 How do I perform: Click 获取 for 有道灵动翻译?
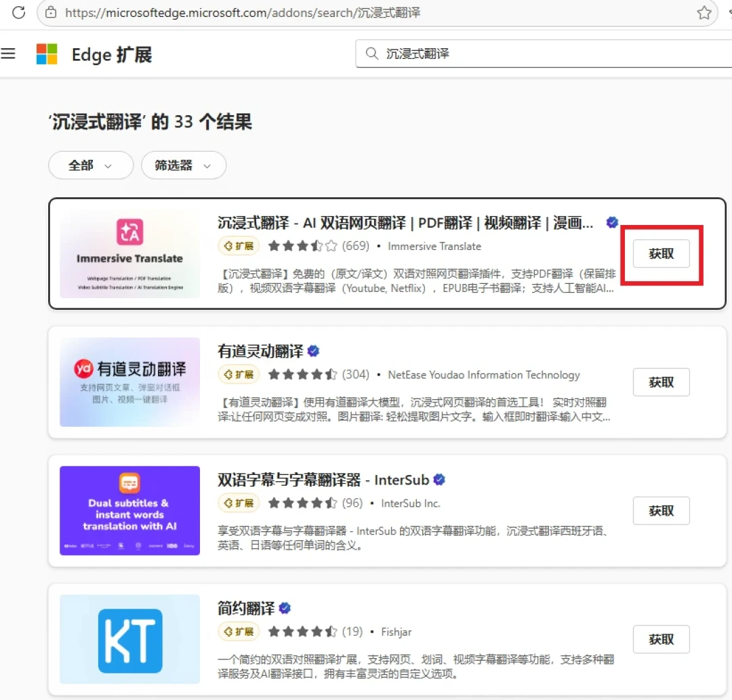click(661, 382)
